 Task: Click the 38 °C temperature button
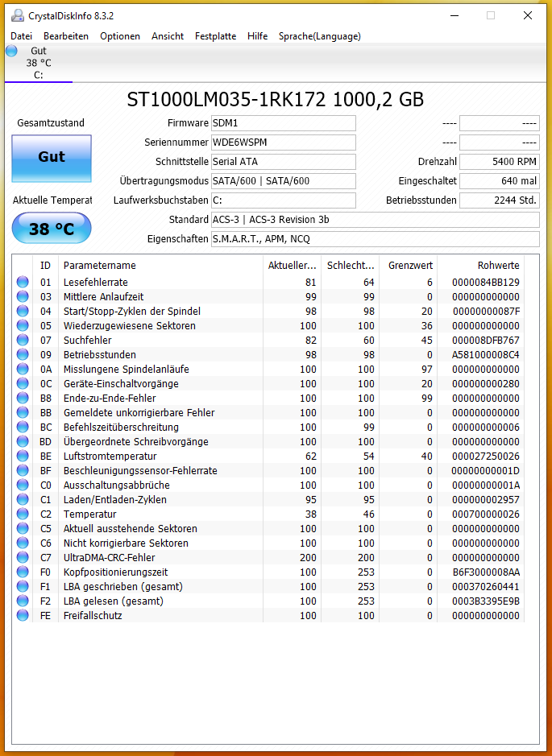click(52, 228)
